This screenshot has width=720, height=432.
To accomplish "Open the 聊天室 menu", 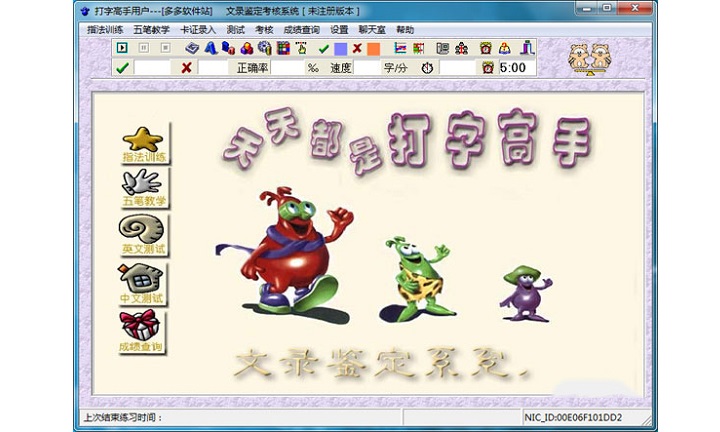I will [x=372, y=30].
